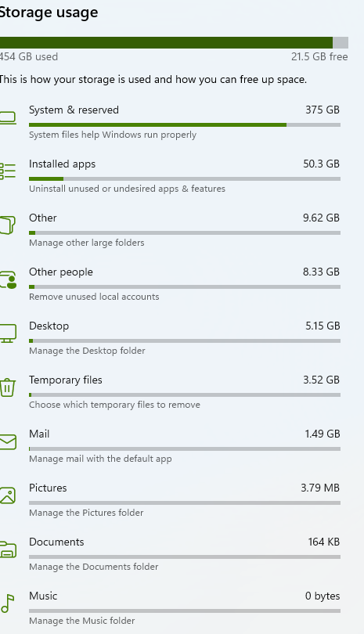Image resolution: width=364 pixels, height=634 pixels.
Task: Click the Mail envelope icon
Action: [8, 442]
